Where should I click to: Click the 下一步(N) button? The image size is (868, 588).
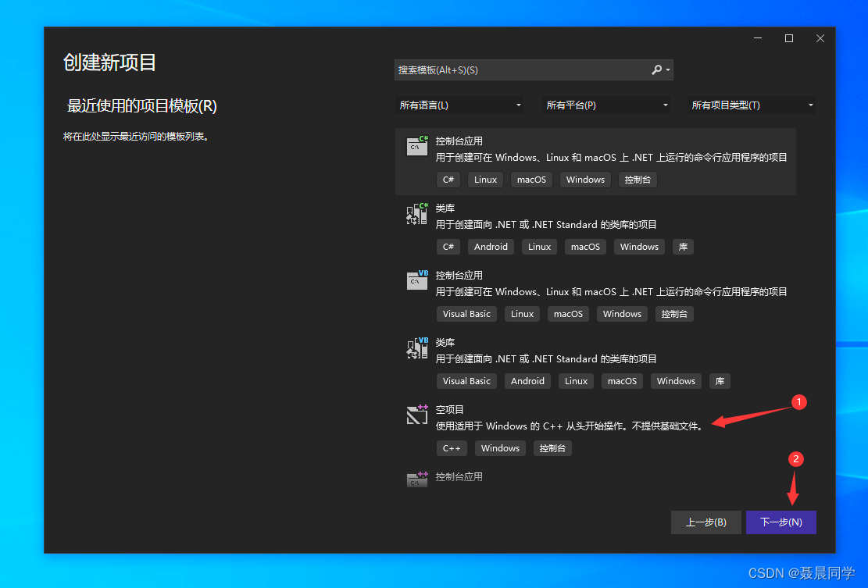point(780,522)
